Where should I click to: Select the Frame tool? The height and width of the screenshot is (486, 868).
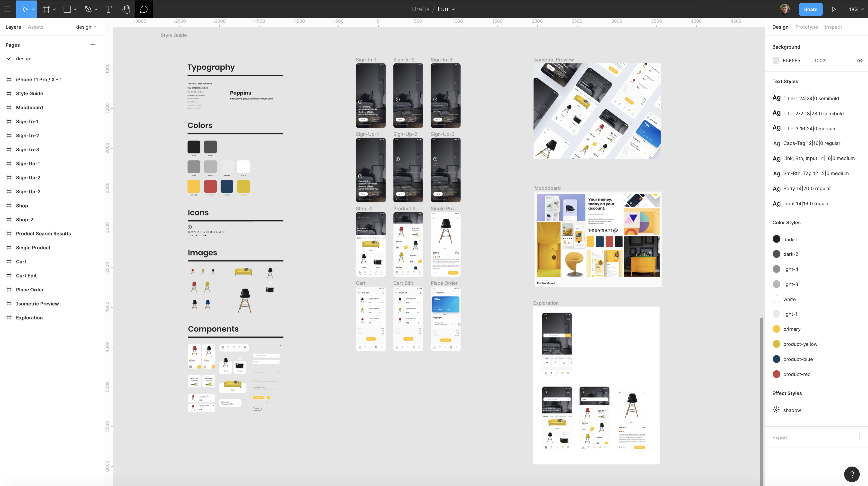tap(46, 9)
